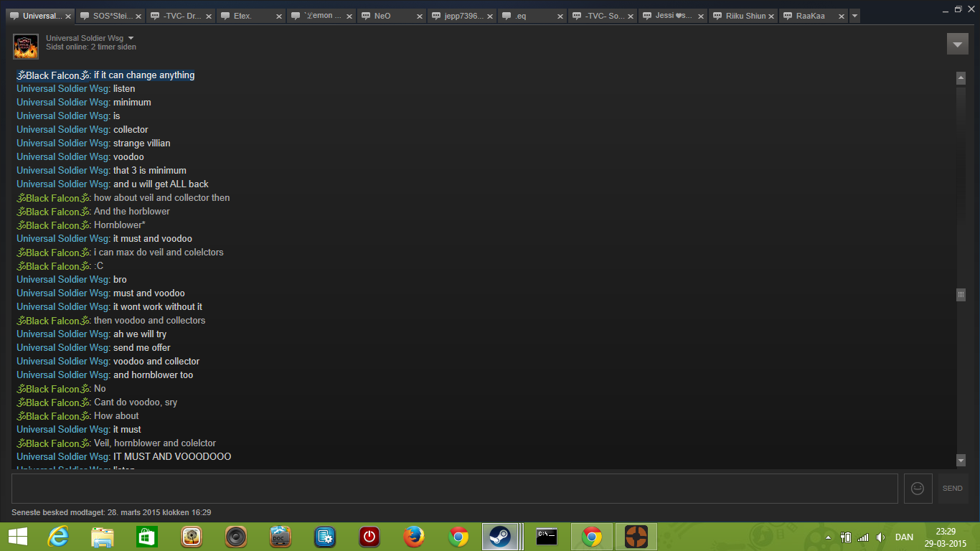Open the Windows Store taskbar icon
The width and height of the screenshot is (980, 551).
(x=146, y=537)
